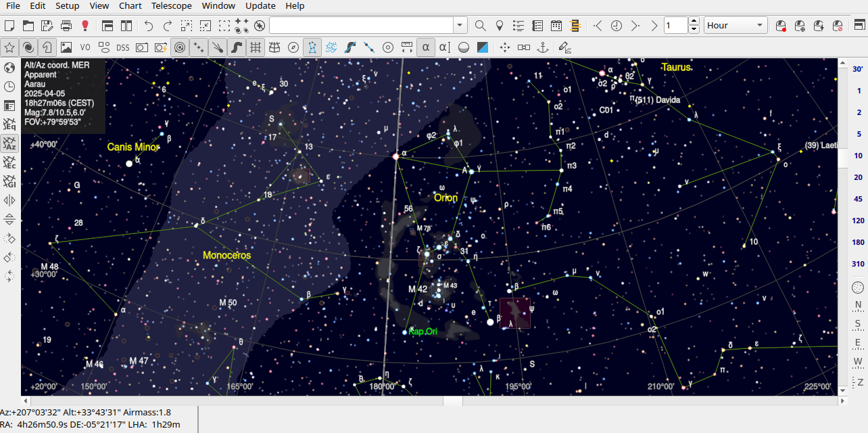Click the horizontal flip chart icon
Image resolution: width=868 pixels, height=433 pixels.
coord(9,200)
